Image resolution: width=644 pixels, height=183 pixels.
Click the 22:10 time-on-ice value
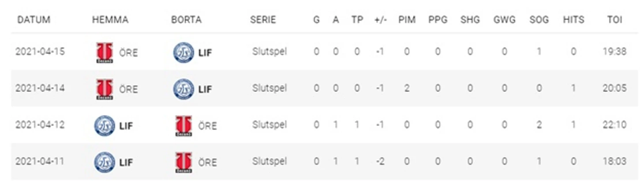click(x=614, y=125)
